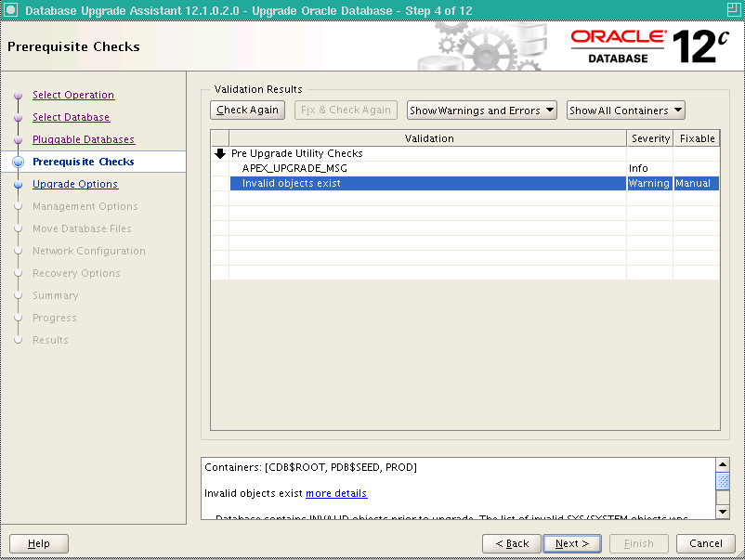Click the details pane scrollbar thumb

(x=723, y=481)
